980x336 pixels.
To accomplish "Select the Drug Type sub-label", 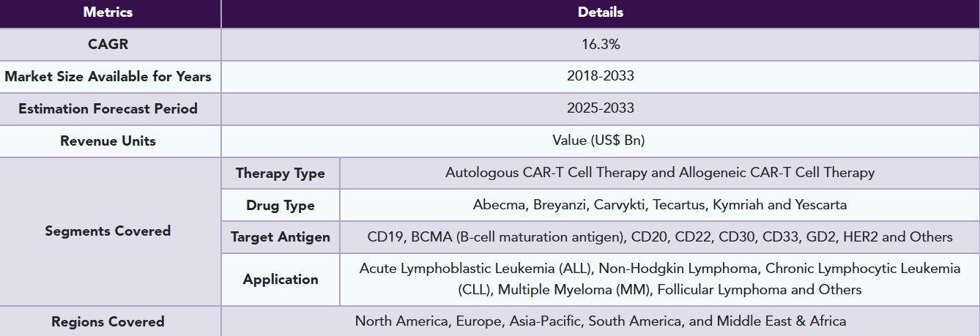I will coord(281,206).
